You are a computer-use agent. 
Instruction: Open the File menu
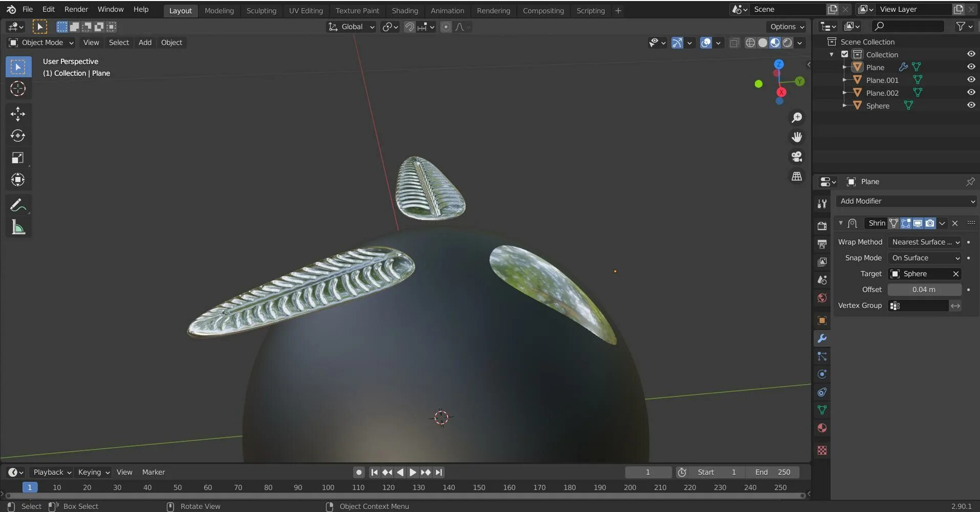pos(28,9)
